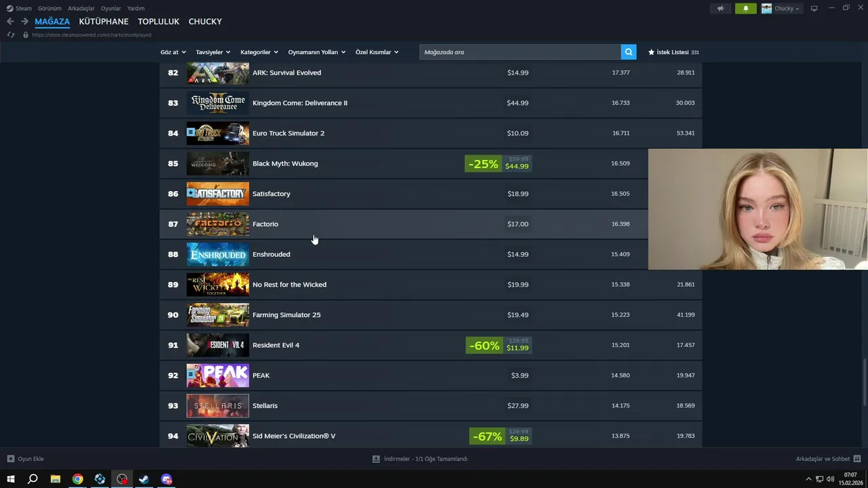868x488 pixels.
Task: Open the Arkadaşlar menu
Action: pyautogui.click(x=81, y=9)
